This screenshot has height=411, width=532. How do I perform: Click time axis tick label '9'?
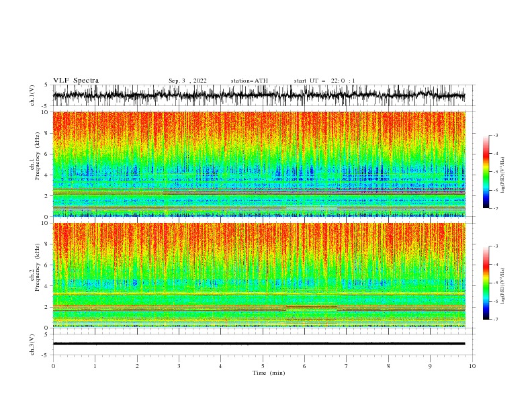coord(430,366)
